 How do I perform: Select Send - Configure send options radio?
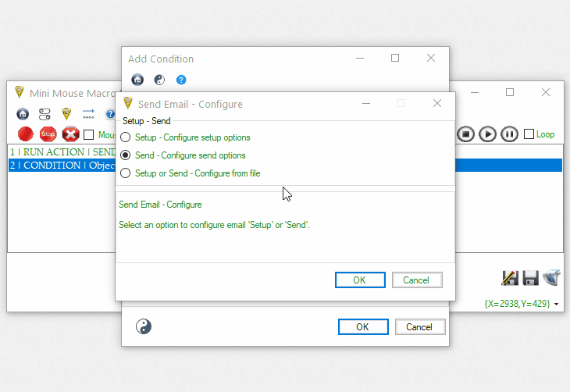[126, 155]
